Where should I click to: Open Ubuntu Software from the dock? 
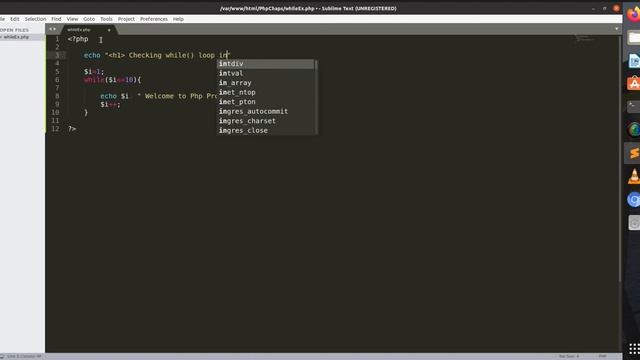pos(634,84)
